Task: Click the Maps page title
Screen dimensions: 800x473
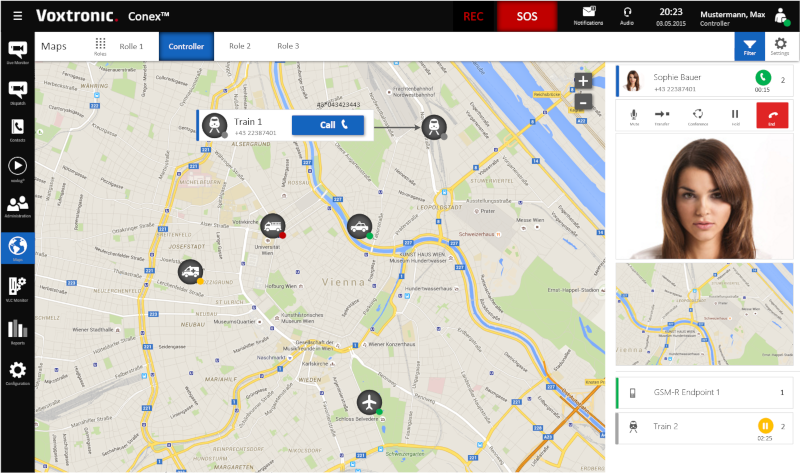Action: (x=54, y=46)
